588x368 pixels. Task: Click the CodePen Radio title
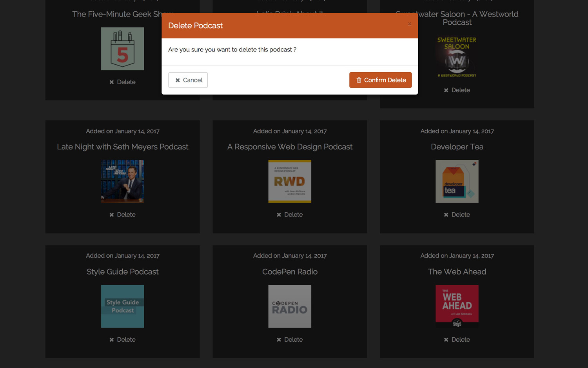(x=290, y=272)
